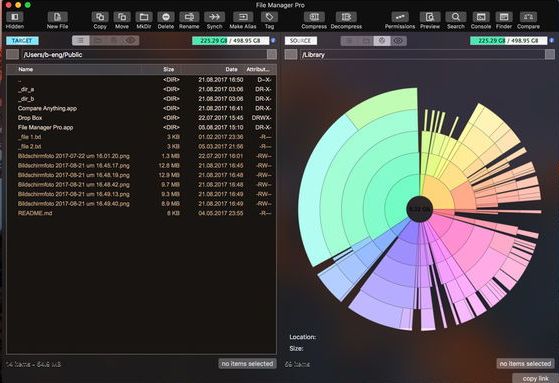Click the parent directory '..' row
Image resolution: width=559 pixels, height=383 pixels.
tap(142, 80)
